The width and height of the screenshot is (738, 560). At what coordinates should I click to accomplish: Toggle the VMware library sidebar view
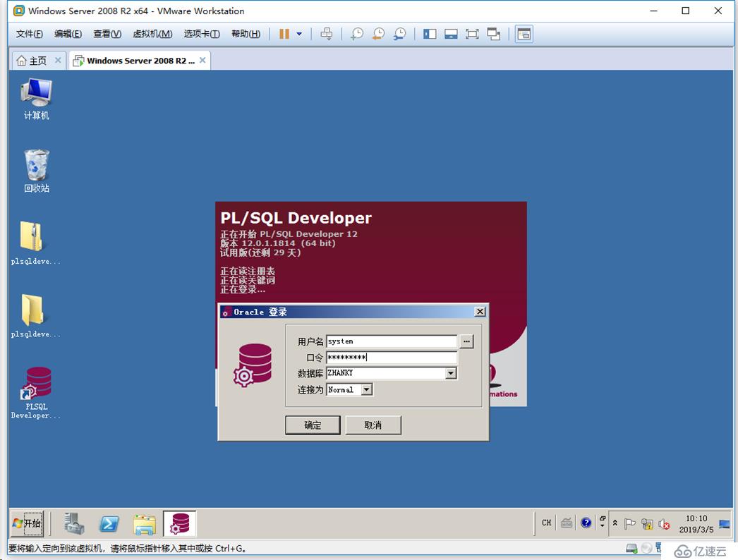[x=430, y=34]
